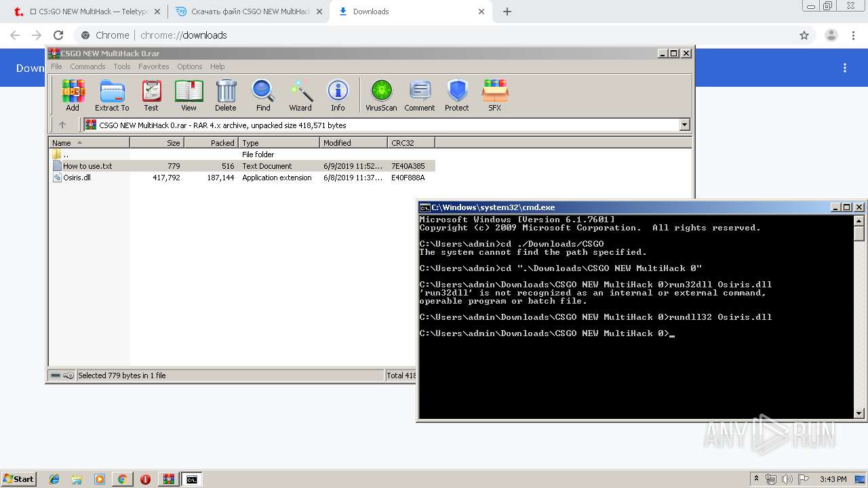Click the View file icon
Viewport: 868px width, 488px height.
(189, 95)
